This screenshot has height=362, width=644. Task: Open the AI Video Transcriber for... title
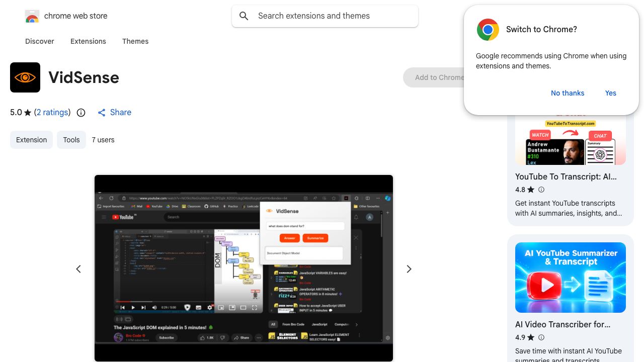(562, 324)
